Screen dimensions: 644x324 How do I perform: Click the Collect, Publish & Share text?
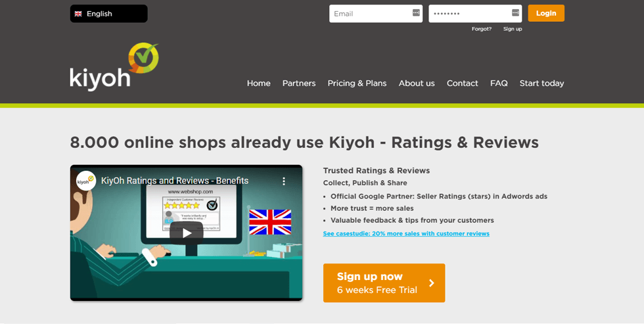365,183
